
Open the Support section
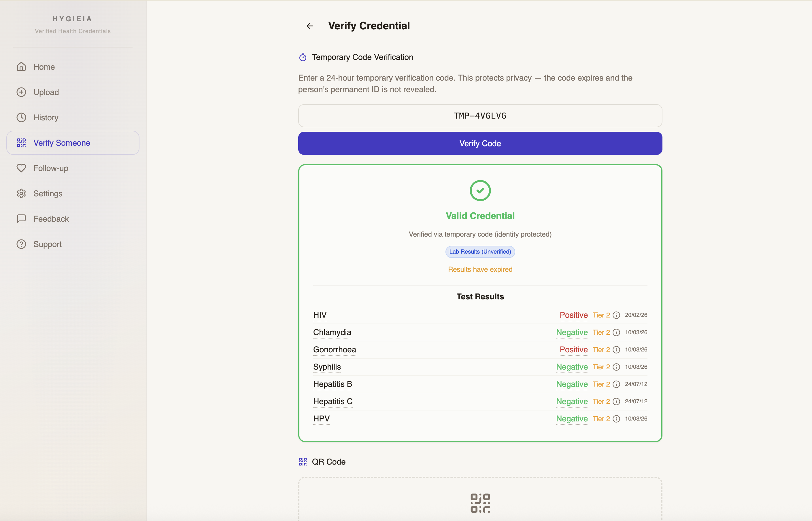[x=48, y=244]
